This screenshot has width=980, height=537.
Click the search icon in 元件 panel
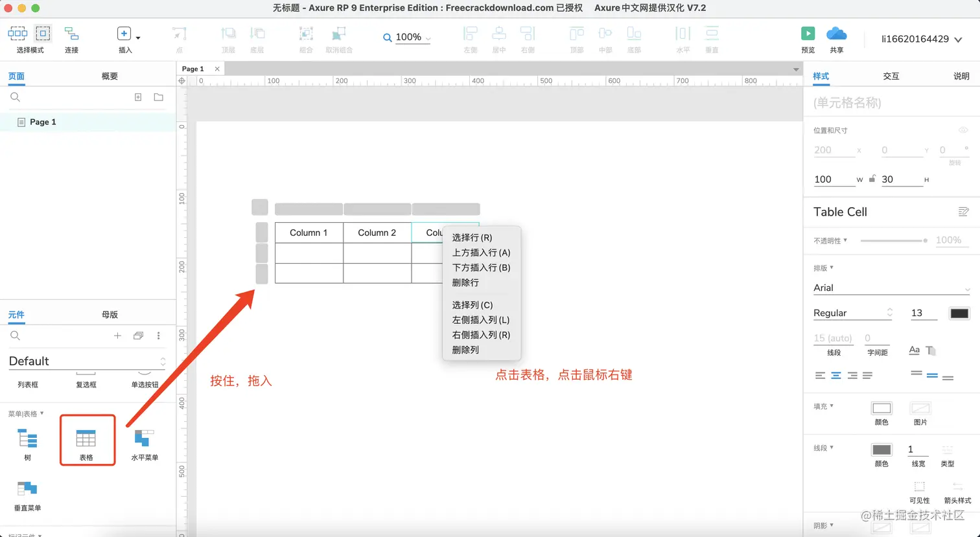[16, 336]
